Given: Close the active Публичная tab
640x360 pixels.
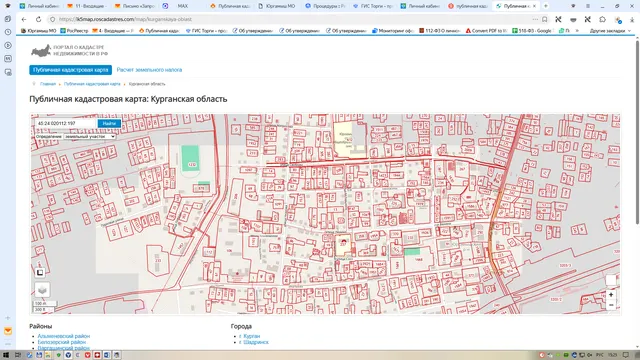Looking at the screenshot, I should click(x=534, y=6).
